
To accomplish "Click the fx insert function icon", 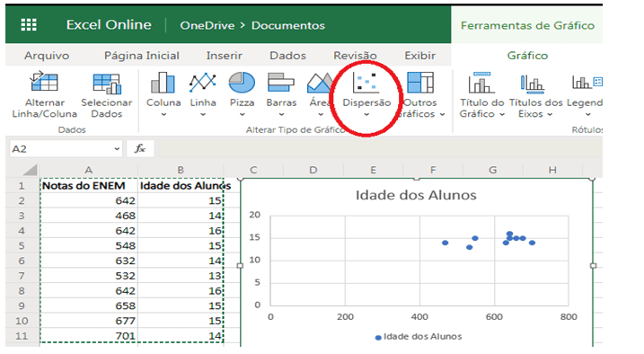I will pyautogui.click(x=140, y=148).
